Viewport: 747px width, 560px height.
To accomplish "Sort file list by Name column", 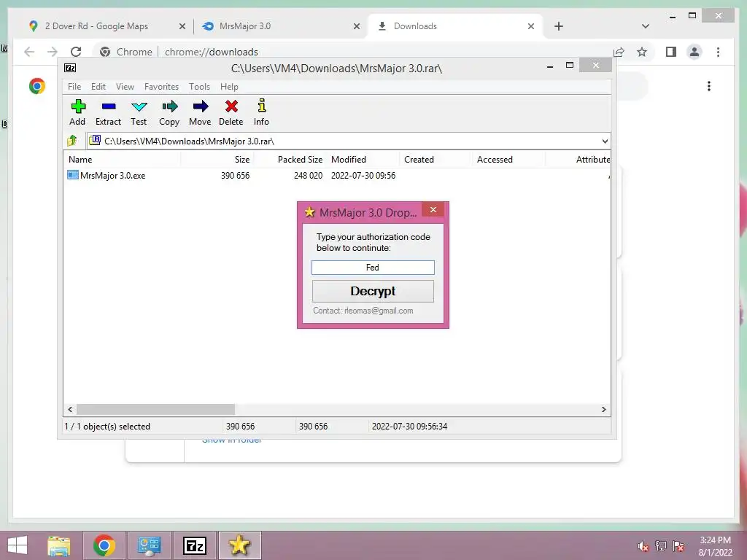I will point(122,160).
